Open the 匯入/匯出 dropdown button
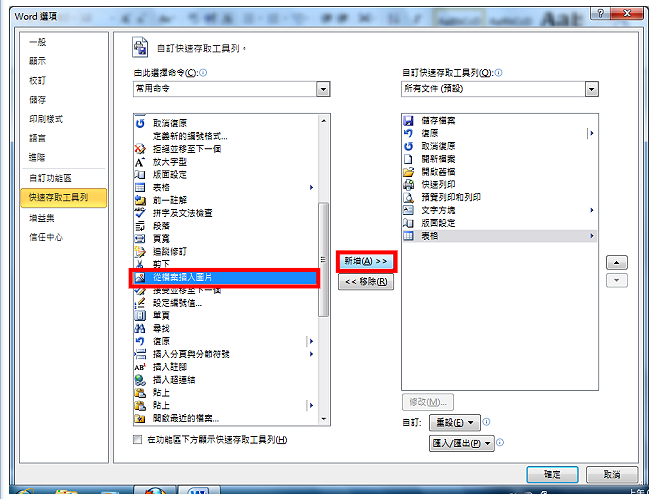Screen dimensions: 662x499 point(461,443)
